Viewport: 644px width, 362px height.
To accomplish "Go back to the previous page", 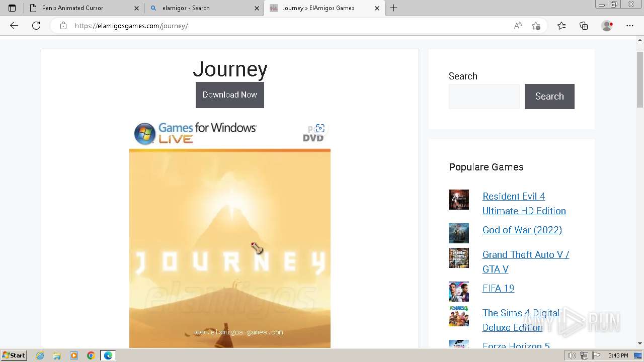I will click(x=14, y=26).
